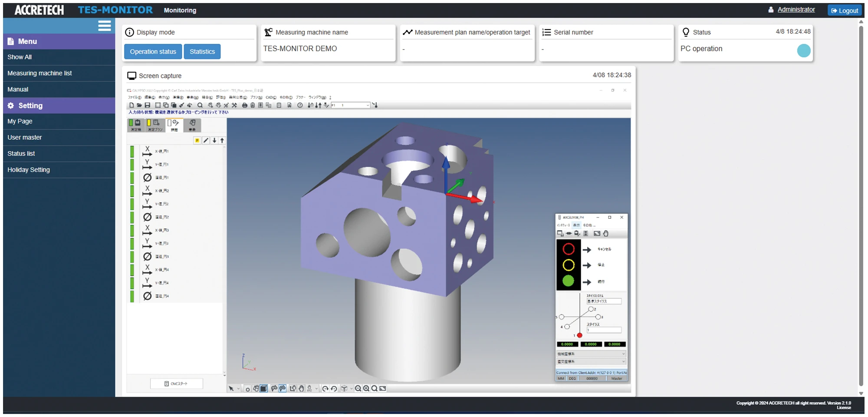Click the CNC start button below feature list
The height and width of the screenshot is (417, 868).
(x=176, y=384)
